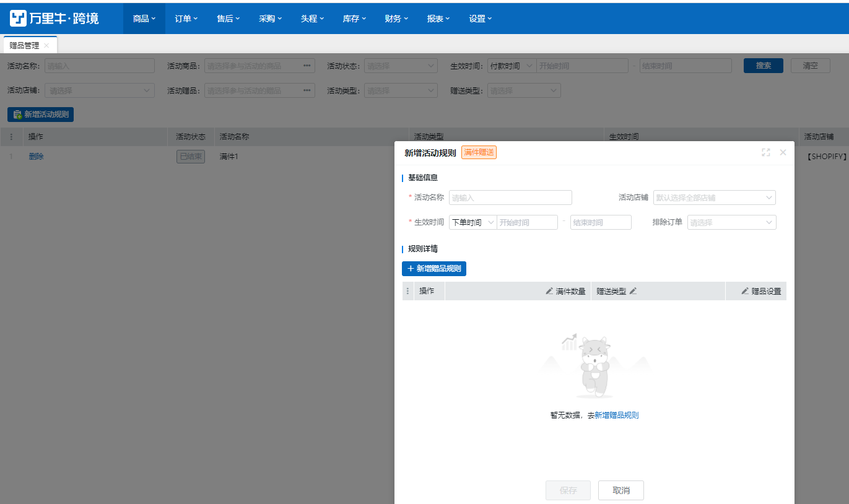Click the 清空 button
The image size is (849, 504).
811,66
